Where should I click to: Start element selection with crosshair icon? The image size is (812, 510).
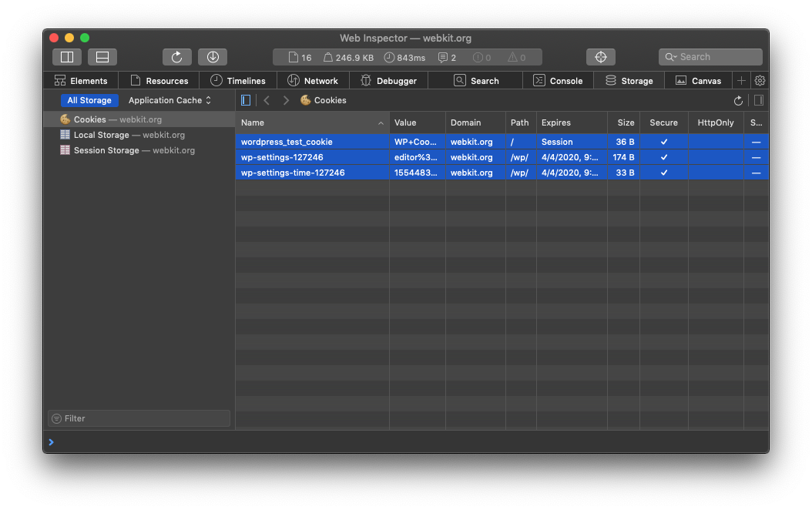click(x=601, y=57)
